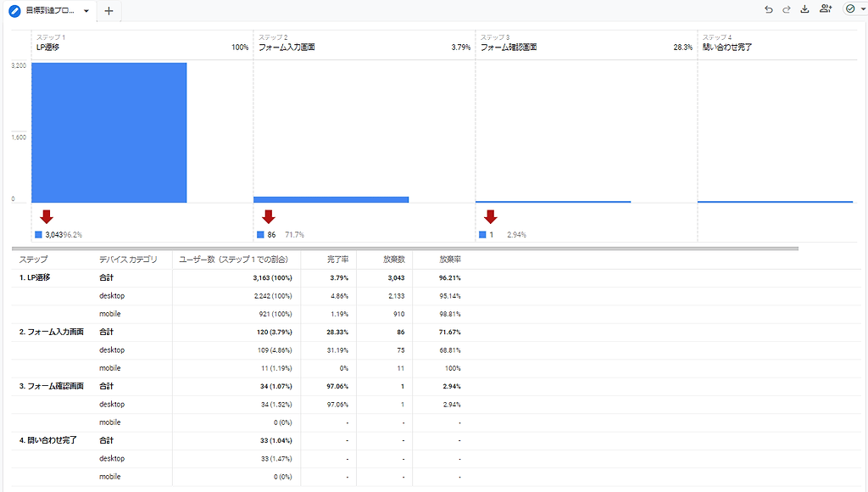Screen dimensions: 868x492
Task: Click the 2,133 abandonment count cell
Action: 397,296
